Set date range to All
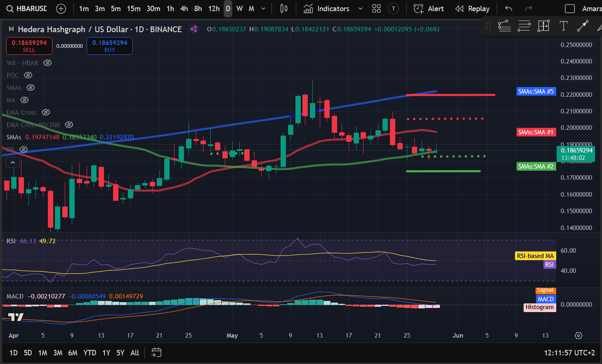 [135, 353]
